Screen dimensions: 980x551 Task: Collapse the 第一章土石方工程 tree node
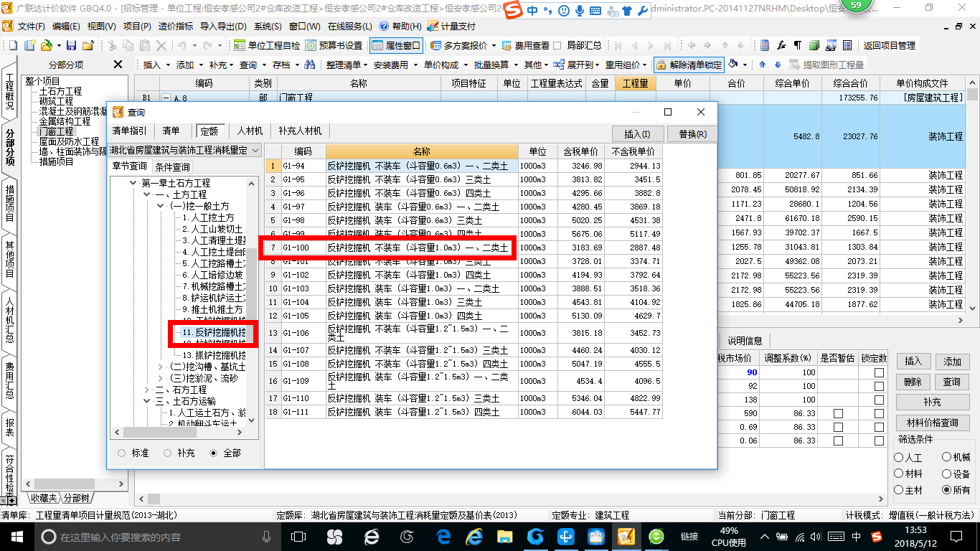point(133,184)
